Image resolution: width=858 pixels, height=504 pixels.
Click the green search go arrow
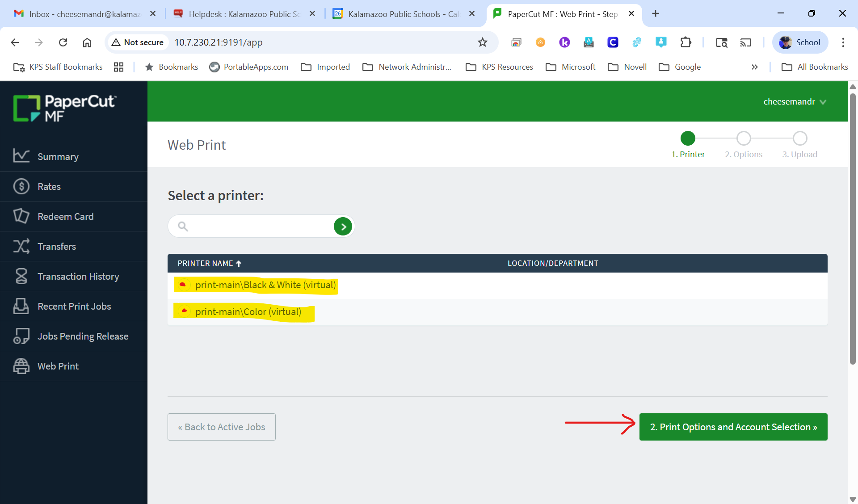point(343,227)
